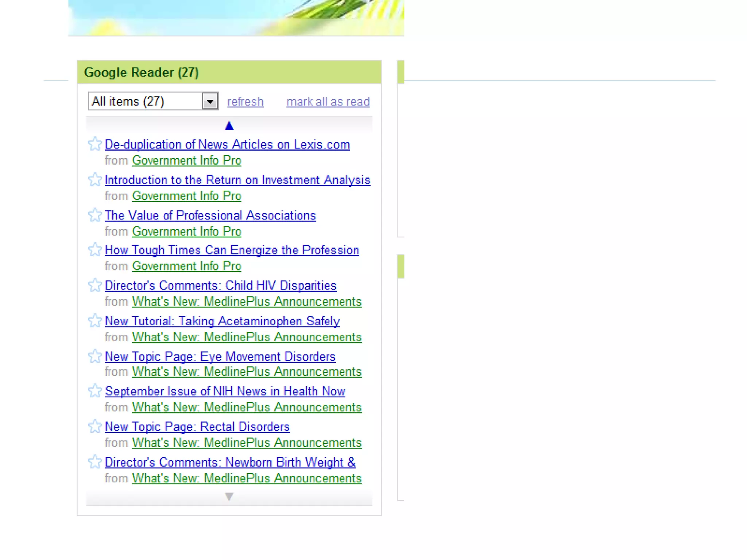Image resolution: width=747 pixels, height=560 pixels.
Task: Star The Value of Professional Associations item
Action: 95,215
